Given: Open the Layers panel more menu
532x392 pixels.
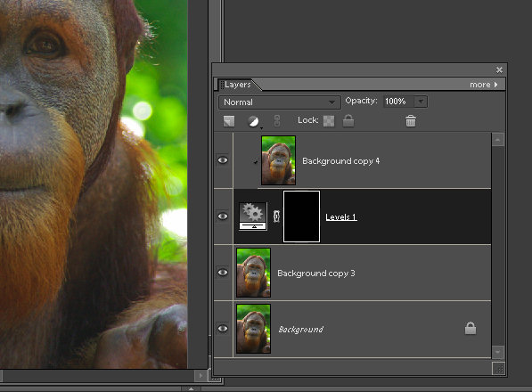Looking at the screenshot, I should (x=484, y=85).
